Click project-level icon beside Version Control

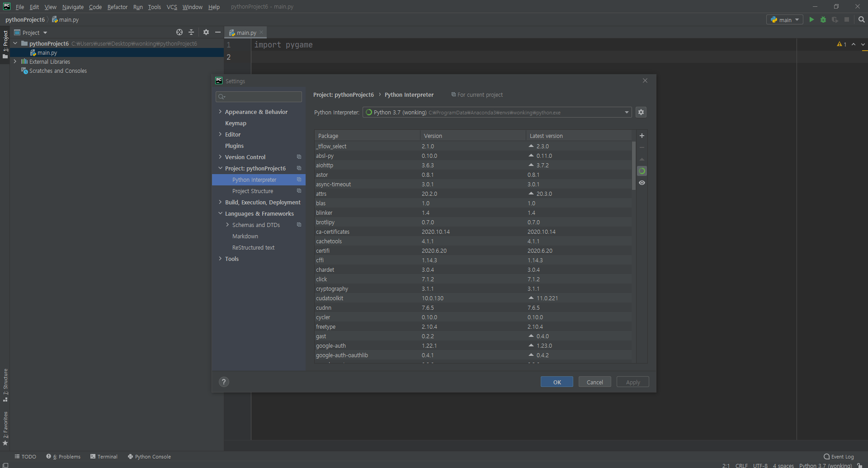[x=299, y=157]
